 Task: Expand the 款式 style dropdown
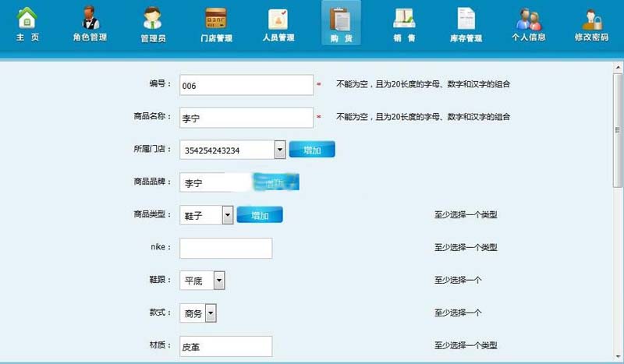pos(211,313)
